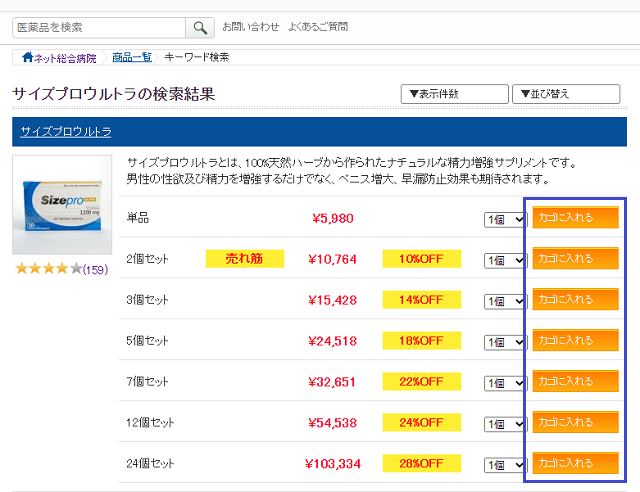
Task: Click the 24%OFF badge
Action: pos(422,423)
